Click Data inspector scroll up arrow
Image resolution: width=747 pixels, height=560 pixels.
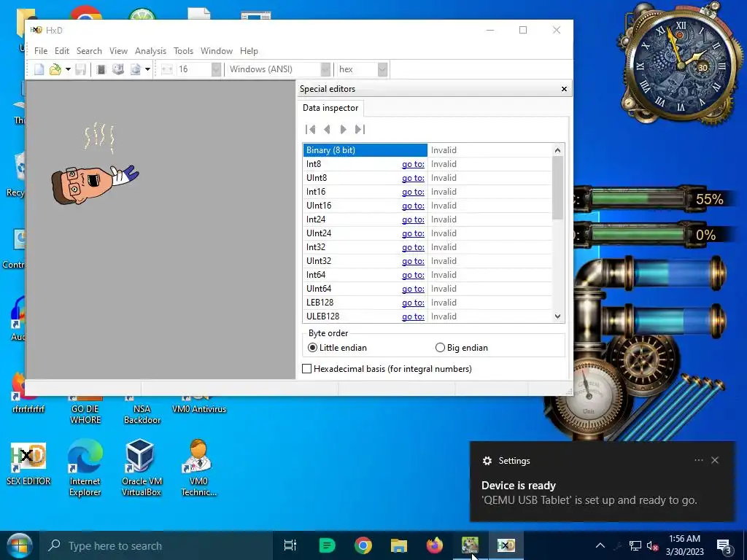558,150
